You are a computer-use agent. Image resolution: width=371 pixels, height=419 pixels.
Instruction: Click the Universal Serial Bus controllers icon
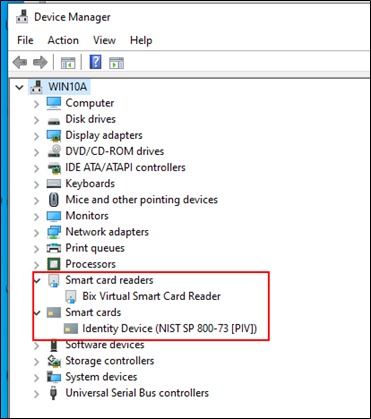[53, 393]
